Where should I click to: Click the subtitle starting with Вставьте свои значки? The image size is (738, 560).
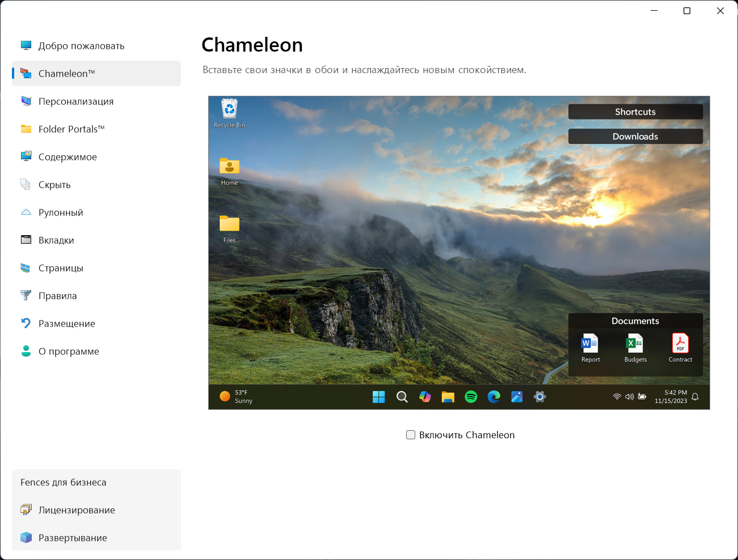pos(365,70)
